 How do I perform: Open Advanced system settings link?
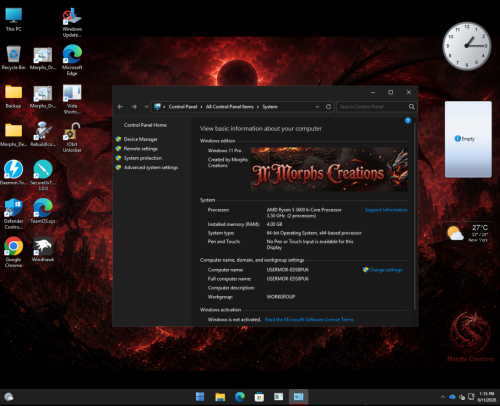tap(151, 167)
